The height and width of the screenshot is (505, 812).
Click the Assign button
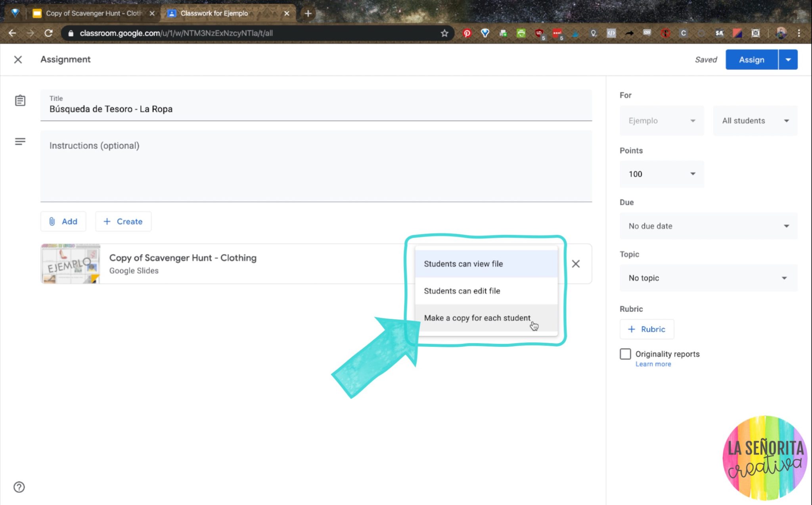[751, 60]
